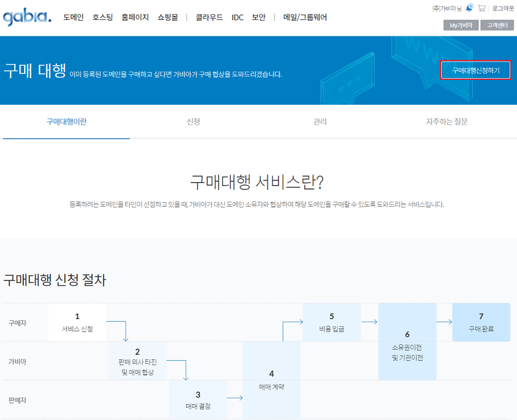Open the notification bell icon

click(x=469, y=8)
